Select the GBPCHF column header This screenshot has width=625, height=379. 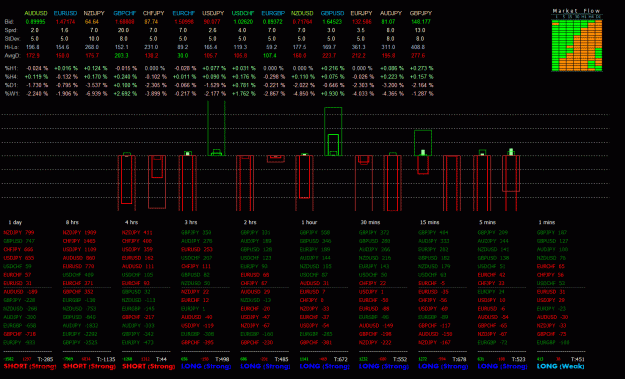[125, 13]
